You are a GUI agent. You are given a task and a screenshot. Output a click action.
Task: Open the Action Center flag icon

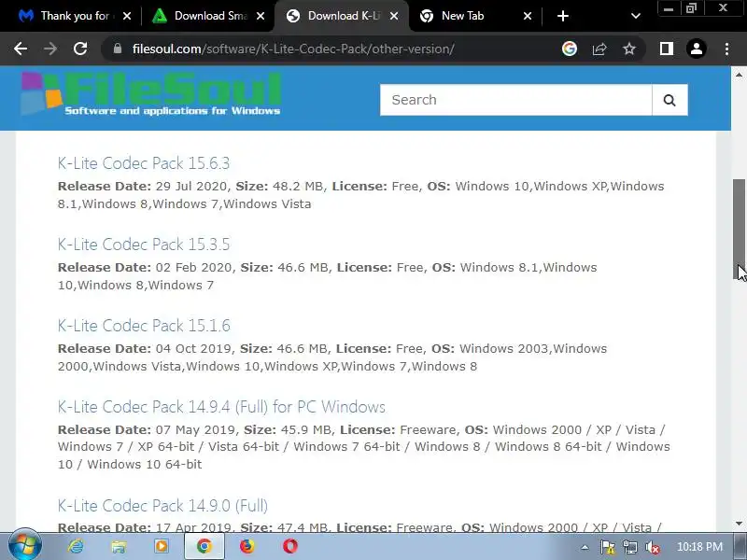(608, 548)
